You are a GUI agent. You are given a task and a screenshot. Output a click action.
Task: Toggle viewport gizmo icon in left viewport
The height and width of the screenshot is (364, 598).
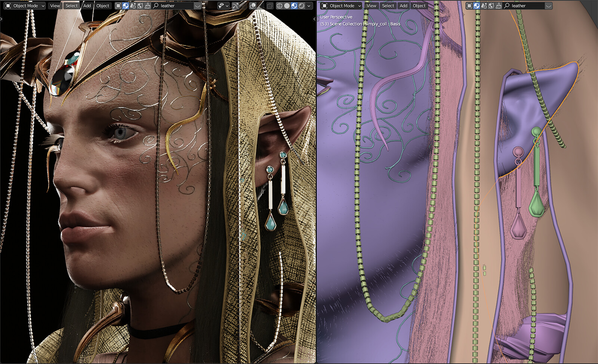pos(235,6)
